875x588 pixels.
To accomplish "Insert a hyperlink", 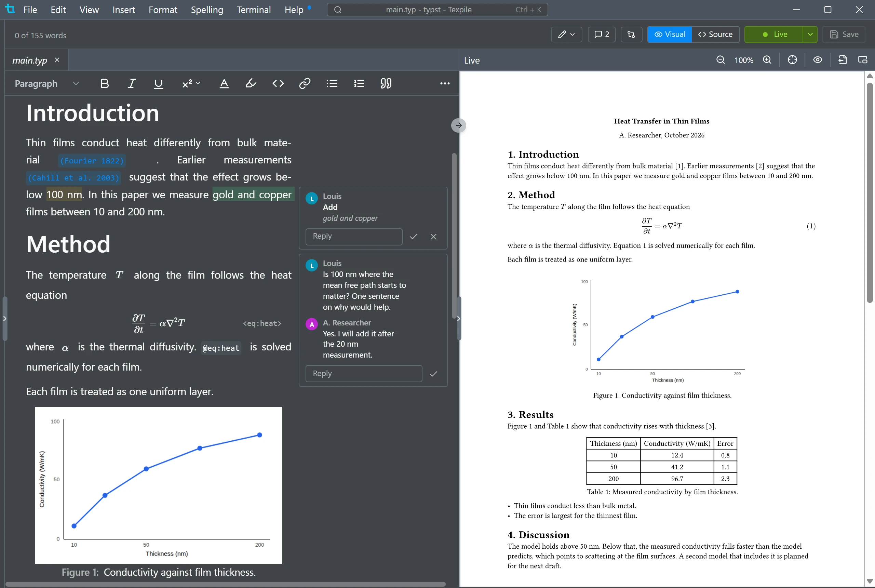I will [305, 83].
